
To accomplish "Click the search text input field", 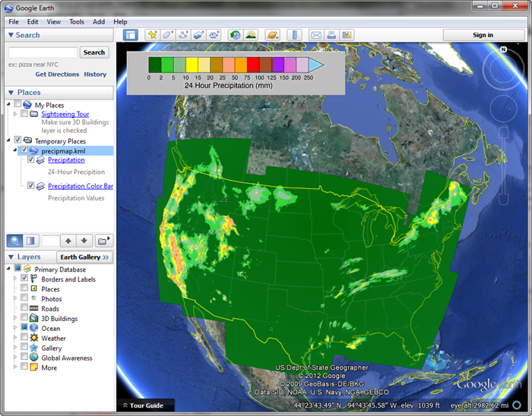I will [x=43, y=52].
